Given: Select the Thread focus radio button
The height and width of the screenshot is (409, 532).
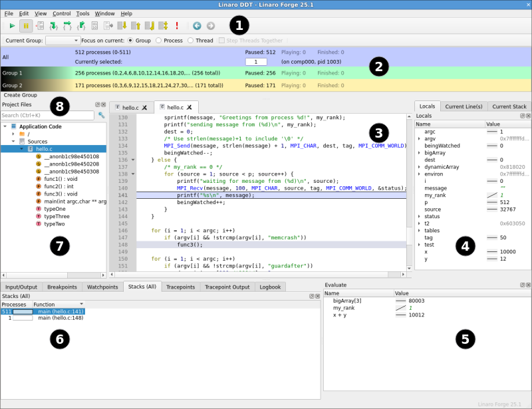Looking at the screenshot, I should (190, 41).
